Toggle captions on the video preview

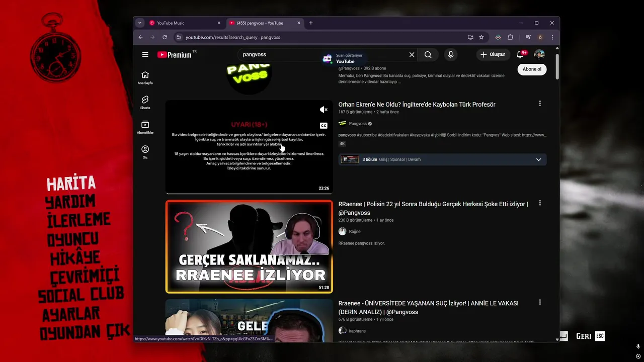tap(324, 126)
